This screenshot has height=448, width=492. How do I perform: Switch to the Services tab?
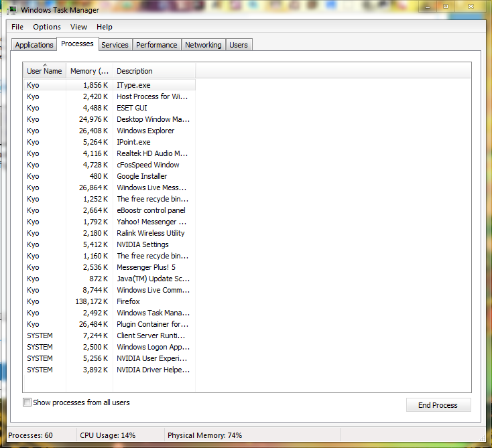(x=115, y=45)
